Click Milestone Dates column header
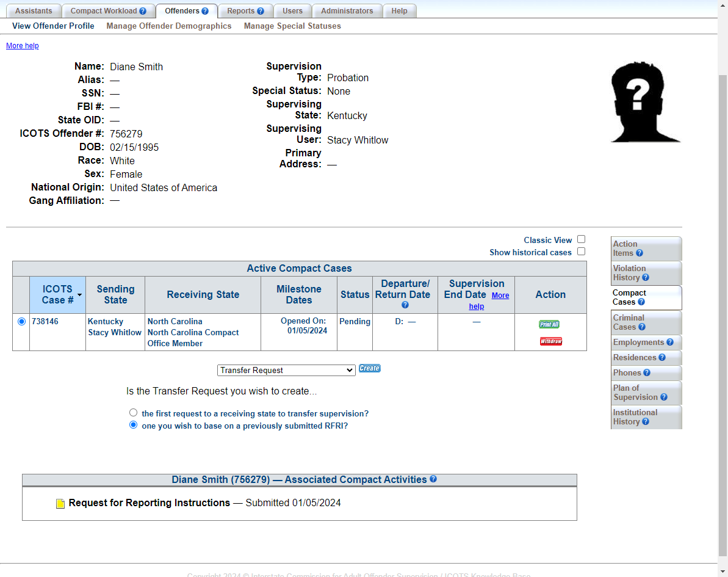Screen dimensions: 728x577 pos(299,294)
